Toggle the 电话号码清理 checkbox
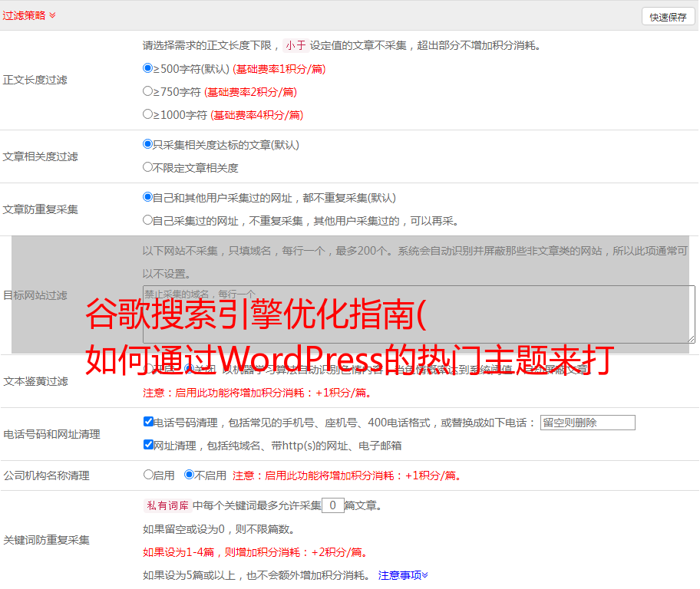Image resolution: width=700 pixels, height=589 pixels. tap(148, 422)
